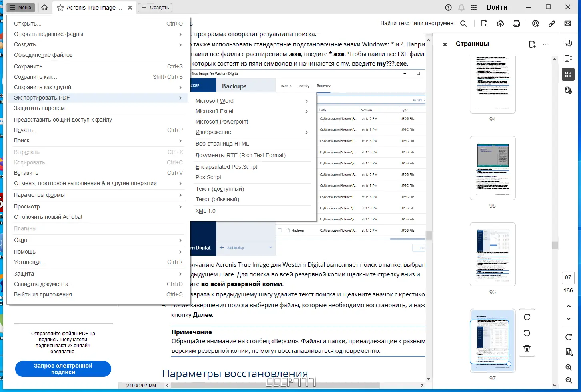Copy a shareable link to the document
581x392 pixels.
[552, 23]
